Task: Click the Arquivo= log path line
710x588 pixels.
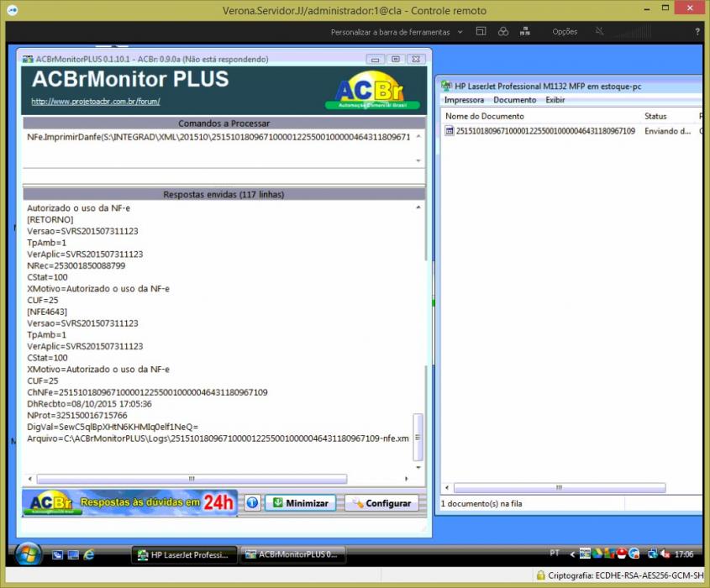Action: pos(218,438)
